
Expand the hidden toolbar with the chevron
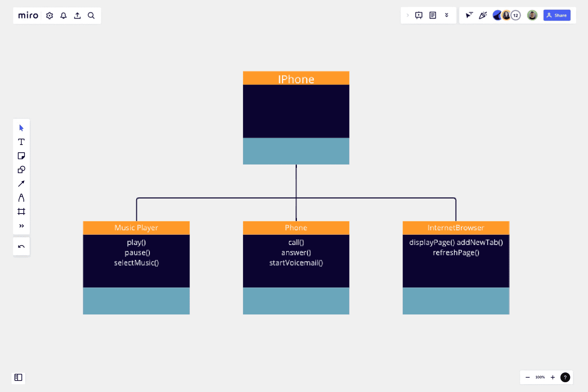click(x=408, y=15)
